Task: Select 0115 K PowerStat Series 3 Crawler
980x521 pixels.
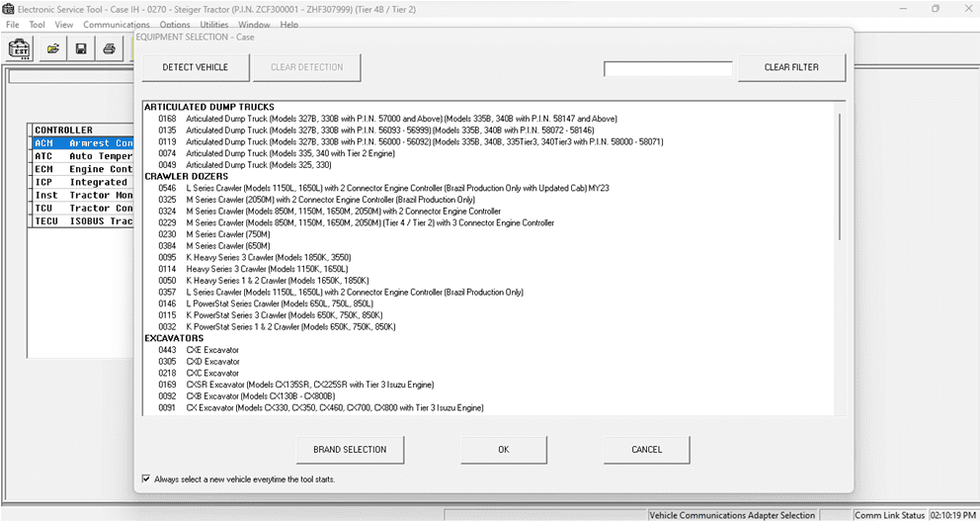Action: (270, 315)
